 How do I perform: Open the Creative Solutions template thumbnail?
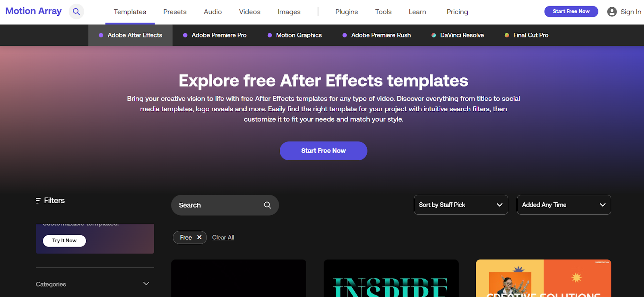(x=543, y=278)
